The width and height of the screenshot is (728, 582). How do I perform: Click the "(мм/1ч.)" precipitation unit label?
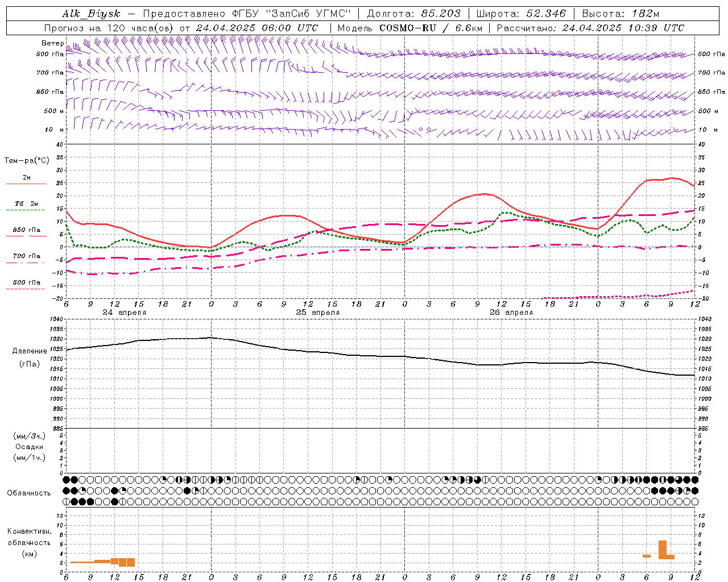coord(30,458)
